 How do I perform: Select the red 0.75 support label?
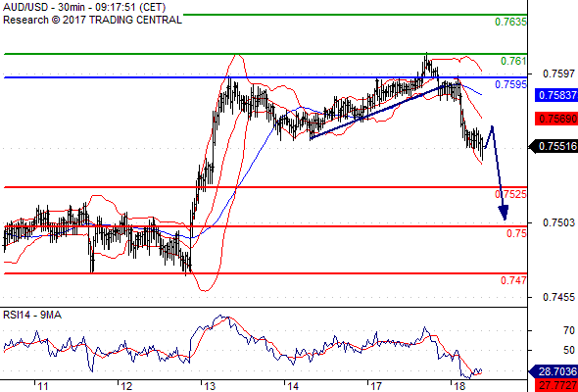pos(516,233)
